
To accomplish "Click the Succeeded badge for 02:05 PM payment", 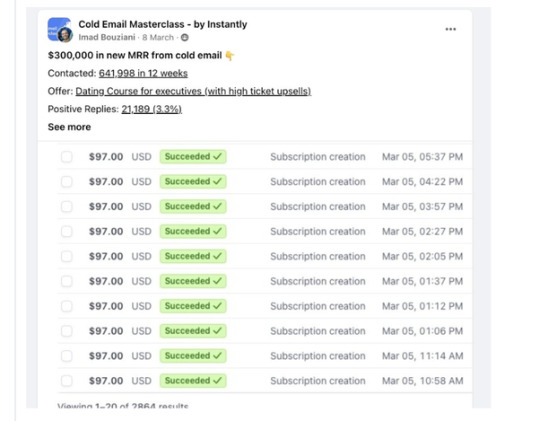I will pos(193,256).
